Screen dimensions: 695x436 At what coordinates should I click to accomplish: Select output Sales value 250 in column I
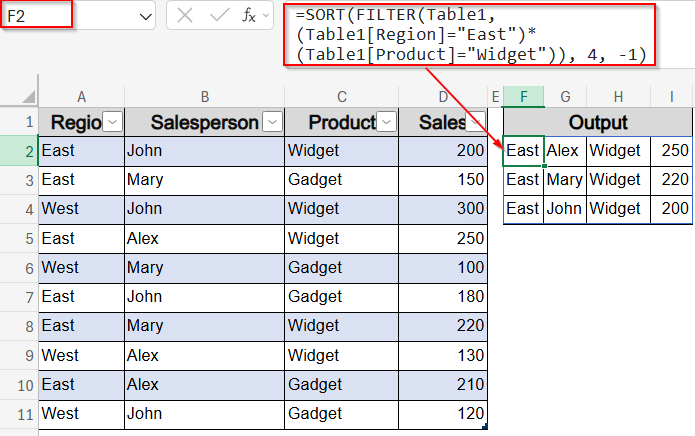672,151
